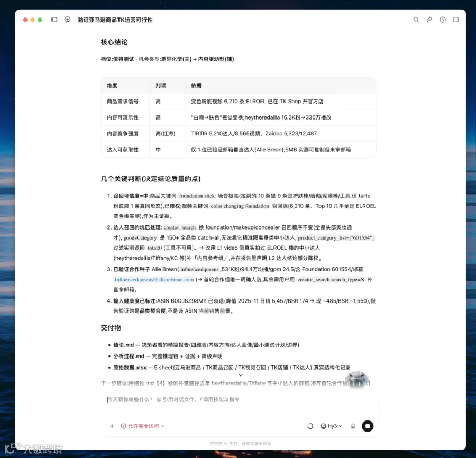This screenshot has width=476, height=458.
Task: Click the 输入健康度已标注 bold text
Action: [134, 301]
